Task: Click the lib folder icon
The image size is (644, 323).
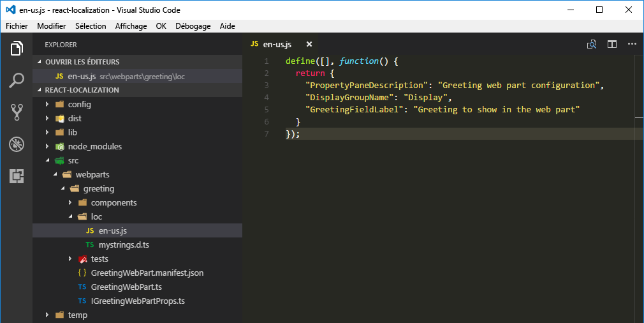Action: 60,132
